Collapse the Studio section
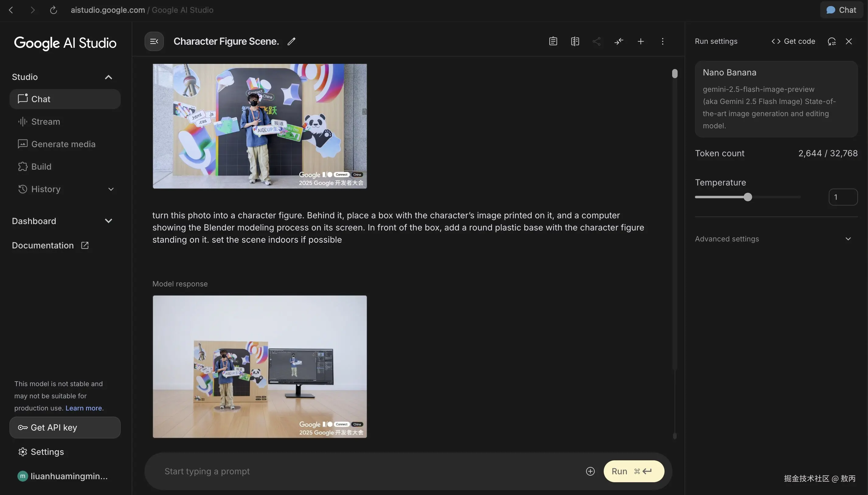 (108, 77)
